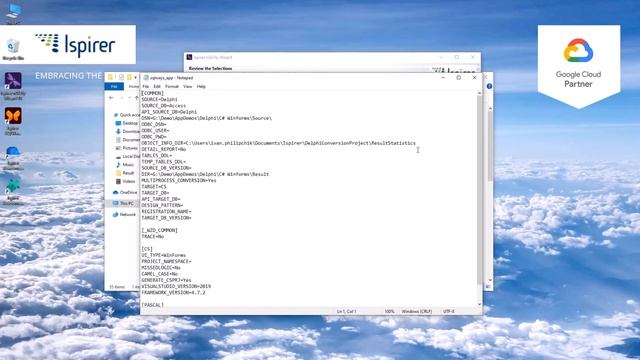
Task: Close the Notepad window
Action: pyautogui.click(x=474, y=78)
